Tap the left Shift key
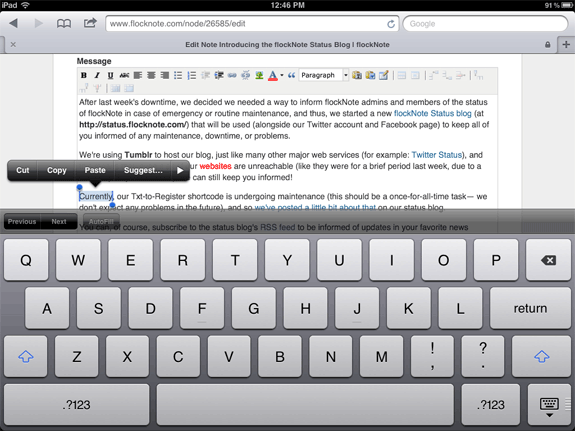 click(26, 356)
